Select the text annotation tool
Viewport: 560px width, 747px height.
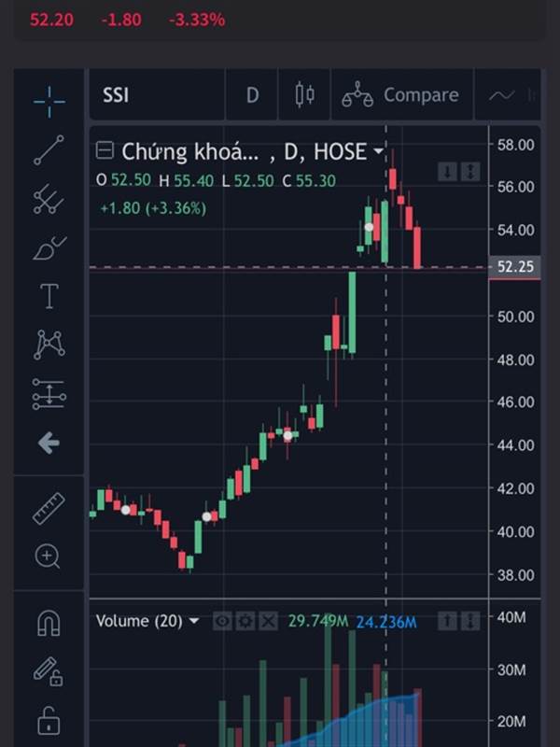49,296
